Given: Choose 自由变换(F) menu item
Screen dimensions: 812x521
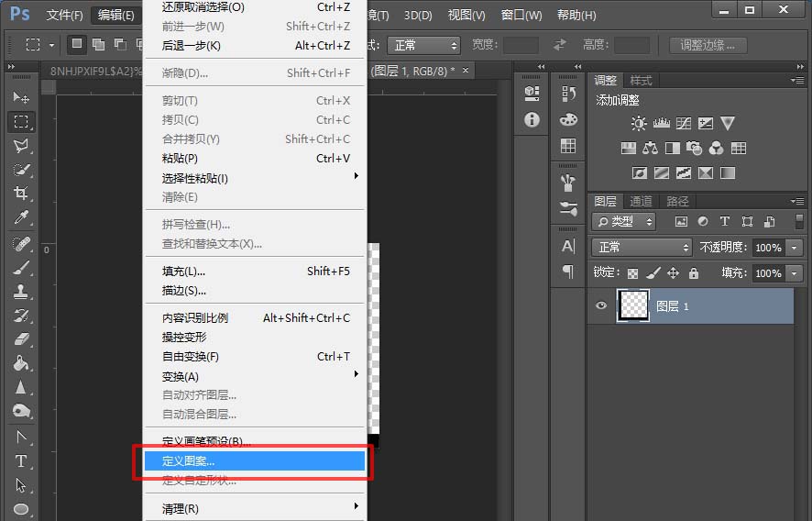Looking at the screenshot, I should pos(256,357).
